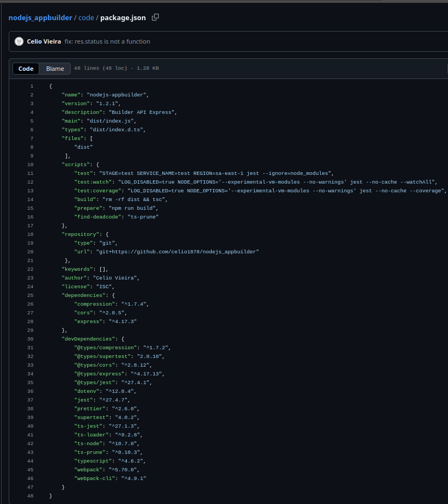Select line number 48 at file end

point(30,496)
